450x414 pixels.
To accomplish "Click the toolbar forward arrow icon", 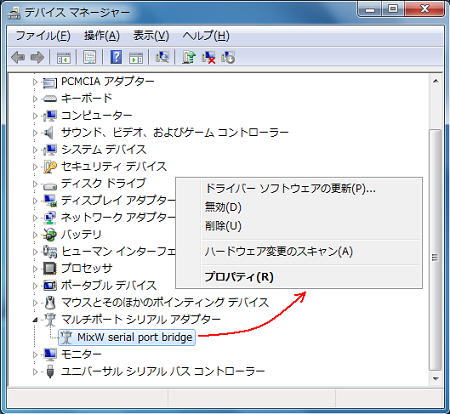I will tap(37, 57).
